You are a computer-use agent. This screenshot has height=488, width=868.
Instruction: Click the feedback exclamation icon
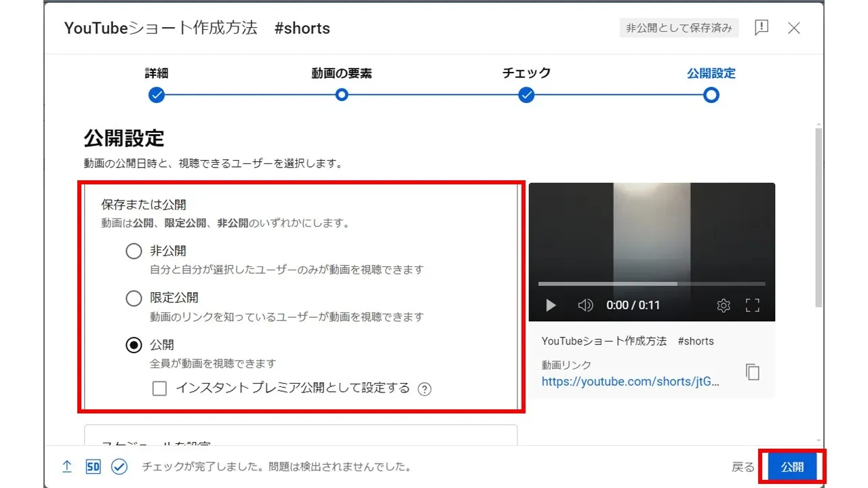click(x=762, y=28)
